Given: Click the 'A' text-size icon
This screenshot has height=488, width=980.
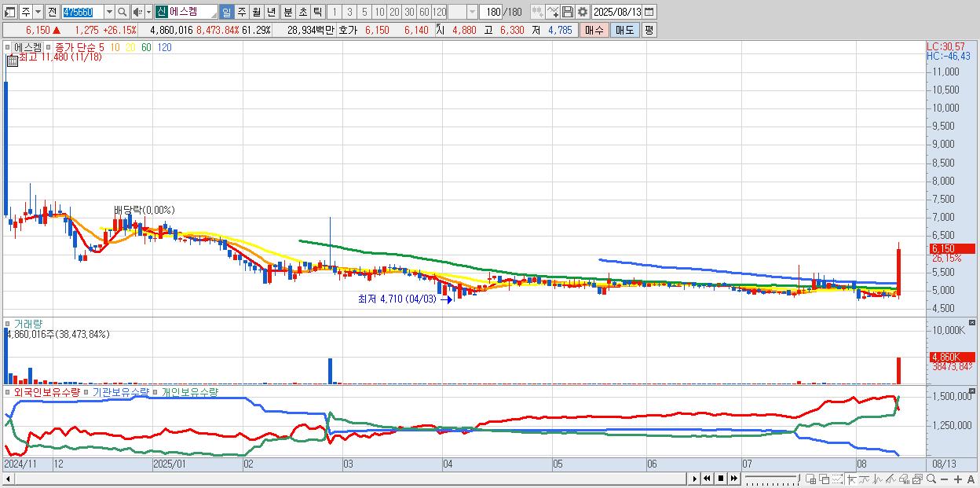Looking at the screenshot, I should pyautogui.click(x=971, y=479).
